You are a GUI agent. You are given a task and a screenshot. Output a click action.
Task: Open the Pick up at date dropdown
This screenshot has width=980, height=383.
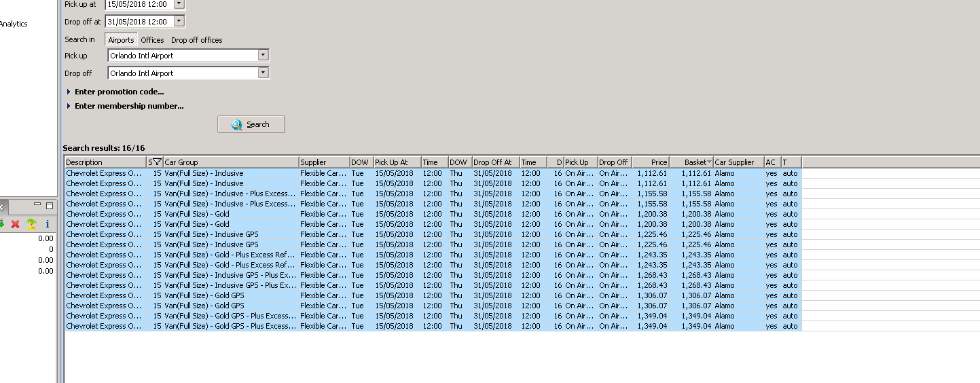179,3
